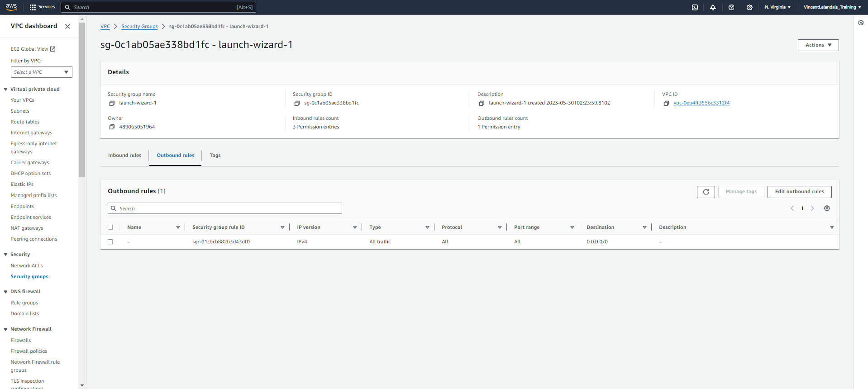Open AWS CloudShell from top bar
Screen dimensions: 868x389
click(695, 7)
